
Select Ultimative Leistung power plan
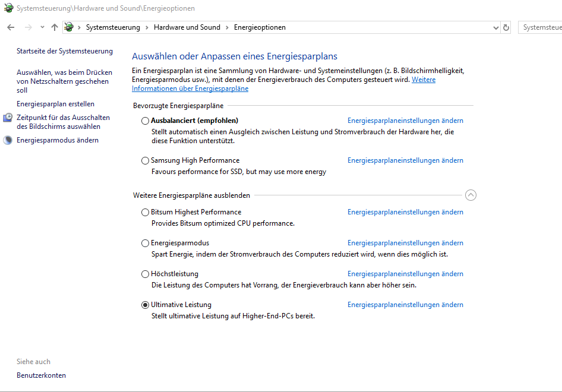click(145, 305)
